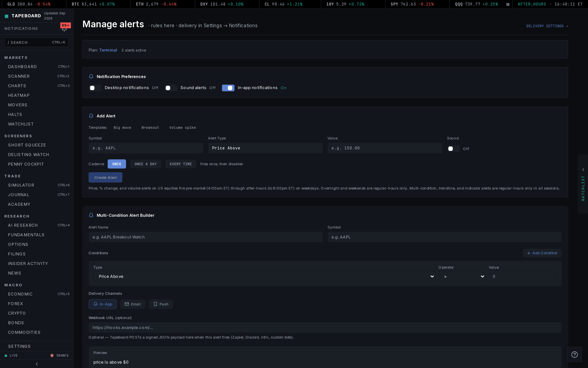This screenshot has width=588, height=368.
Task: Click the Add Alert bell icon
Action: coord(91,116)
